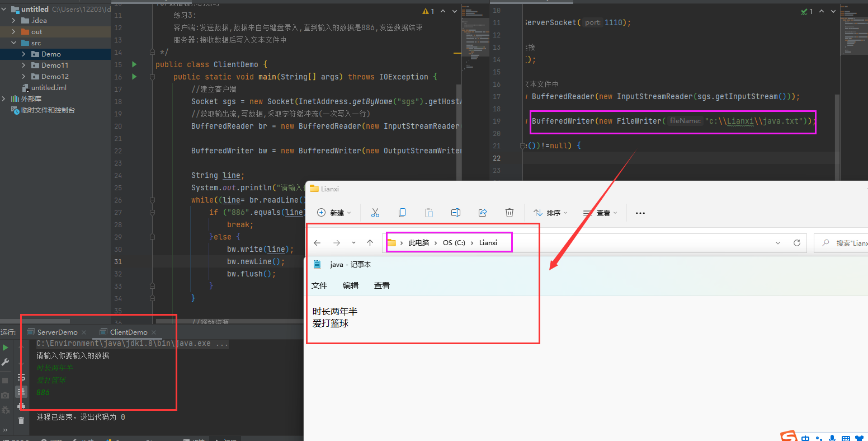Expand the Demo11 package
Image resolution: width=868 pixels, height=441 pixels.
[x=23, y=65]
